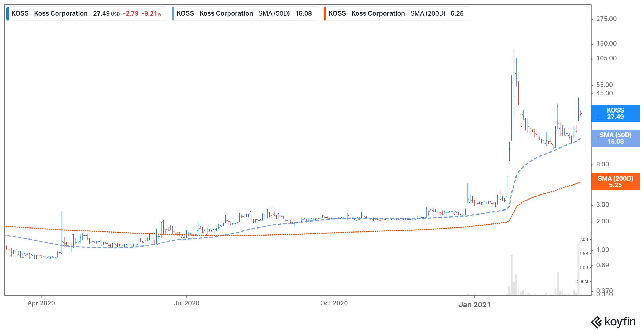Image resolution: width=644 pixels, height=333 pixels.
Task: Click the 45.00 price axis label
Action: click(x=605, y=93)
